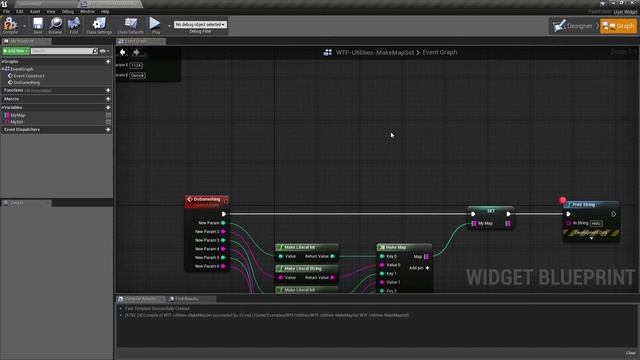
Task: Add a new macro with plus icon
Action: (x=108, y=99)
